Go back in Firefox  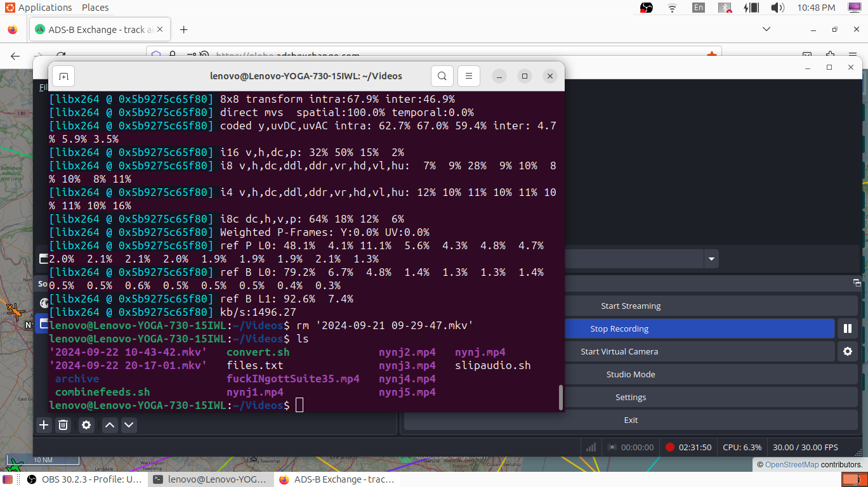pyautogui.click(x=15, y=56)
